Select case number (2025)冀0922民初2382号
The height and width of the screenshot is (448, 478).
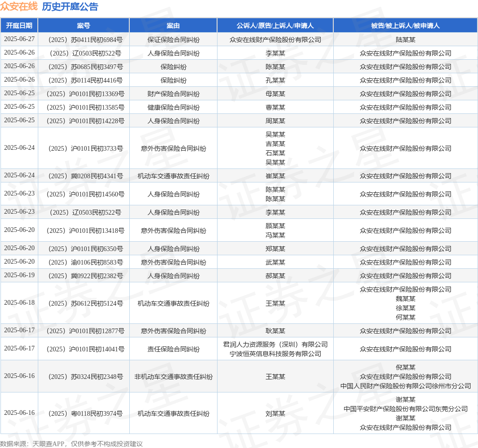[x=84, y=276]
